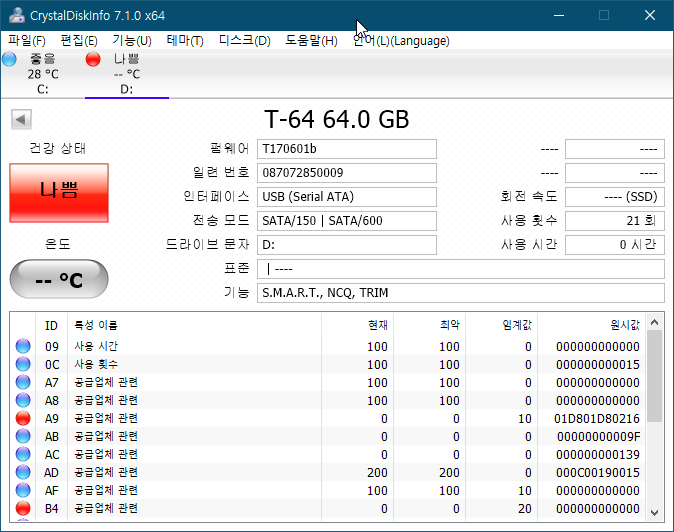Open the 테마(T) menu
674x532 pixels.
coord(185,40)
